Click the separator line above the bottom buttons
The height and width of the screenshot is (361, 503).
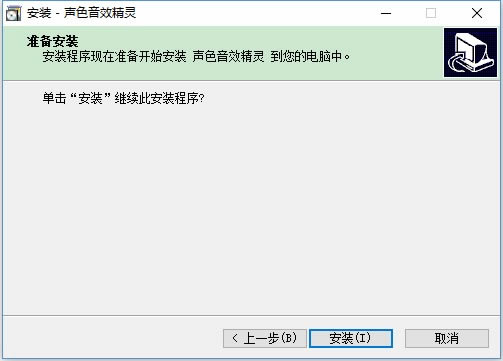tap(252, 315)
